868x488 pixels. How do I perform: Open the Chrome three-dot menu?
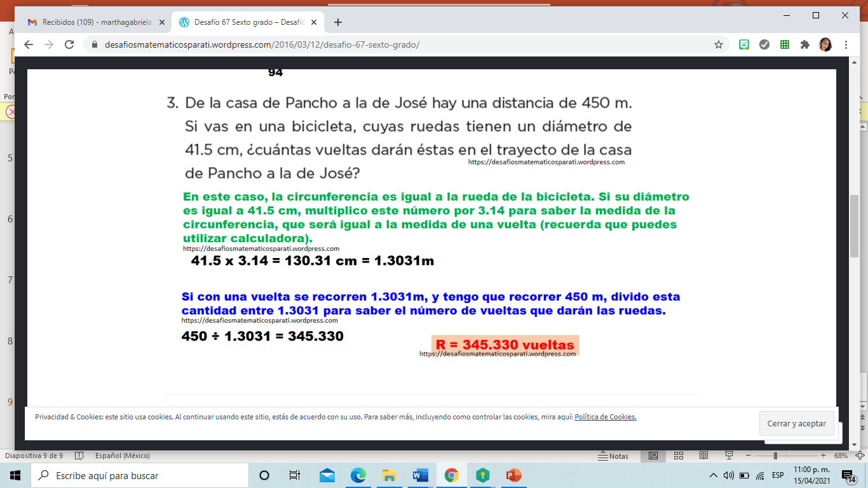coord(846,44)
